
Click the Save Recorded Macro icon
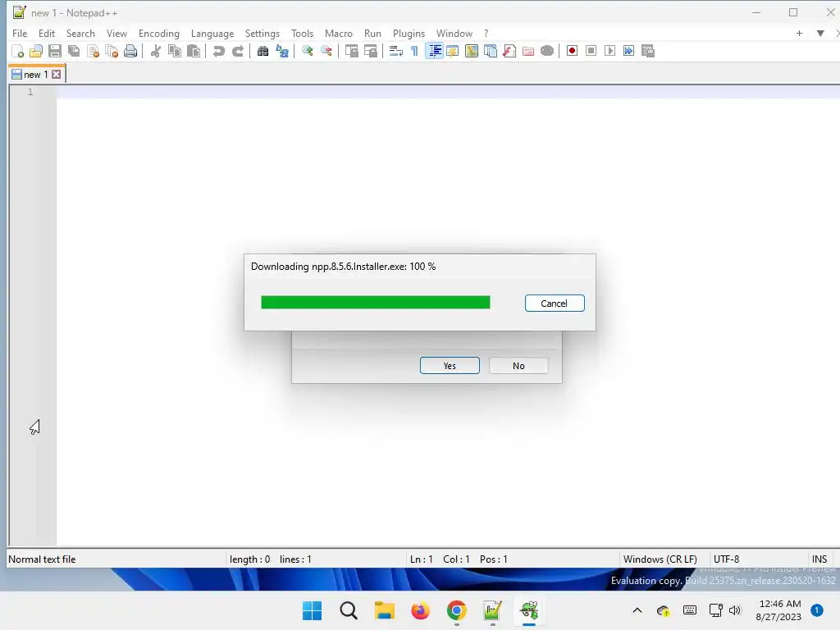648,51
